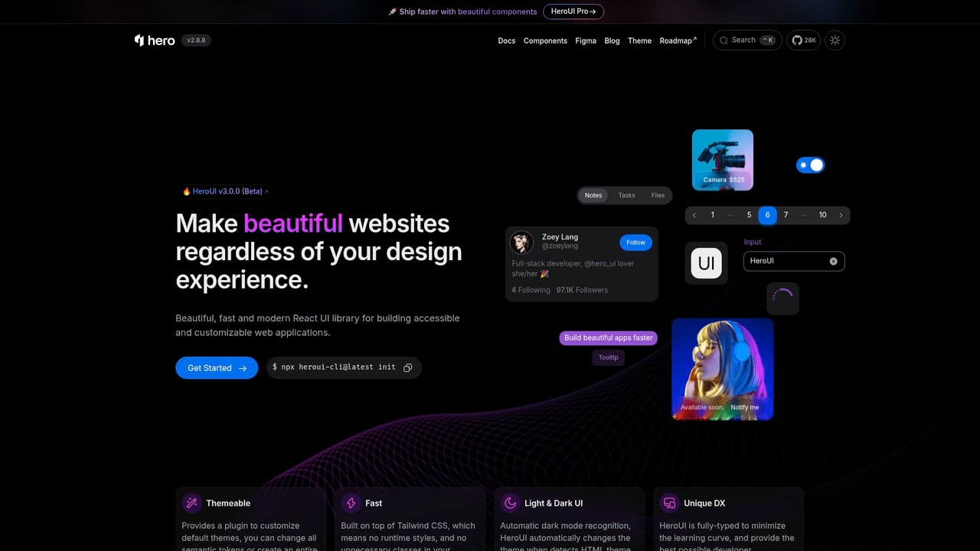Follow Zoey Lang on the profile card
The width and height of the screenshot is (980, 551).
click(635, 242)
